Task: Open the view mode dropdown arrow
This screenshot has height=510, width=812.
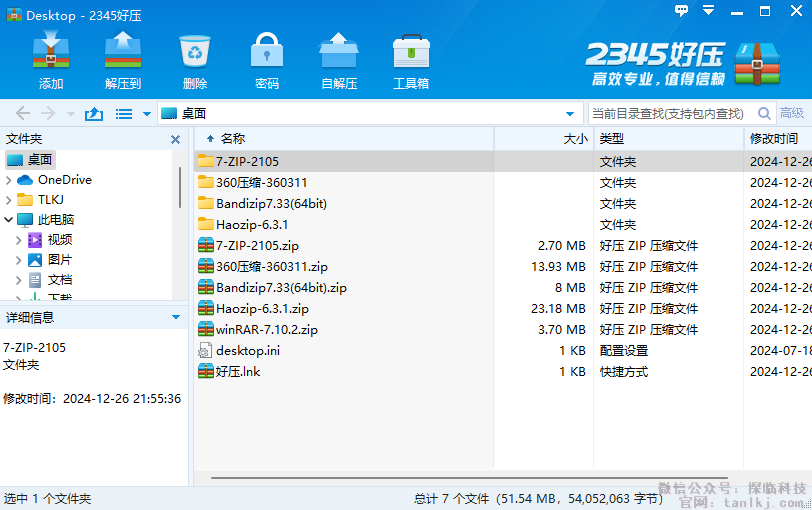Action: (147, 114)
